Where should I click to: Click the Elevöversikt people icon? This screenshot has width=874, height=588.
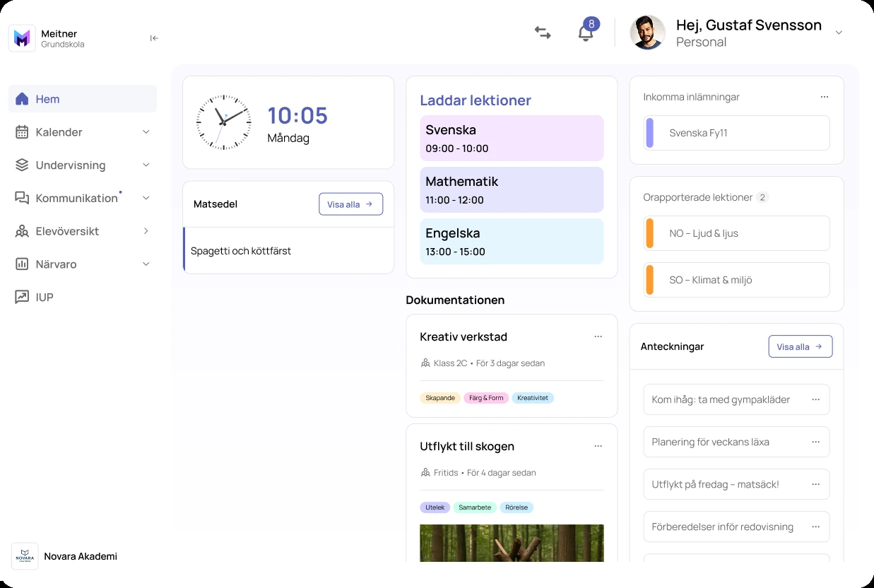22,231
